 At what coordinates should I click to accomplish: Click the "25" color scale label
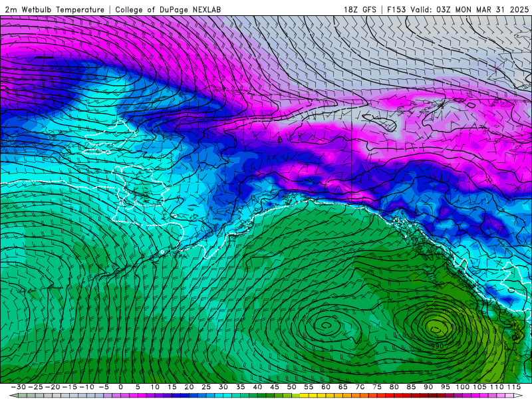tap(206, 387)
